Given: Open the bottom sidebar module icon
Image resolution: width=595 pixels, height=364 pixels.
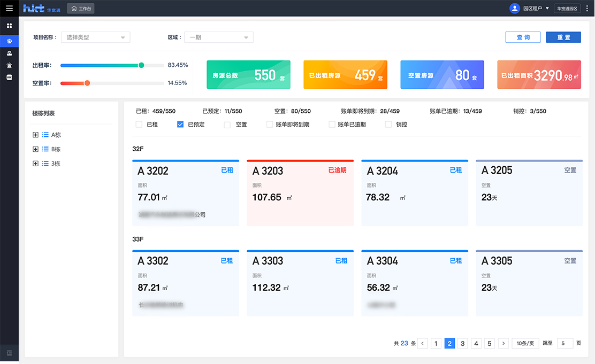Looking at the screenshot, I should [x=9, y=78].
